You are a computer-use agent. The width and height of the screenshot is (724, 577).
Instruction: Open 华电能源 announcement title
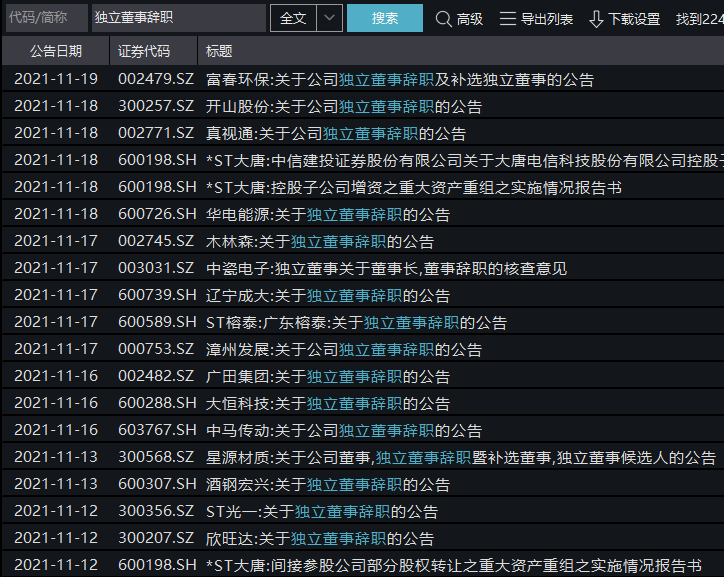point(328,214)
